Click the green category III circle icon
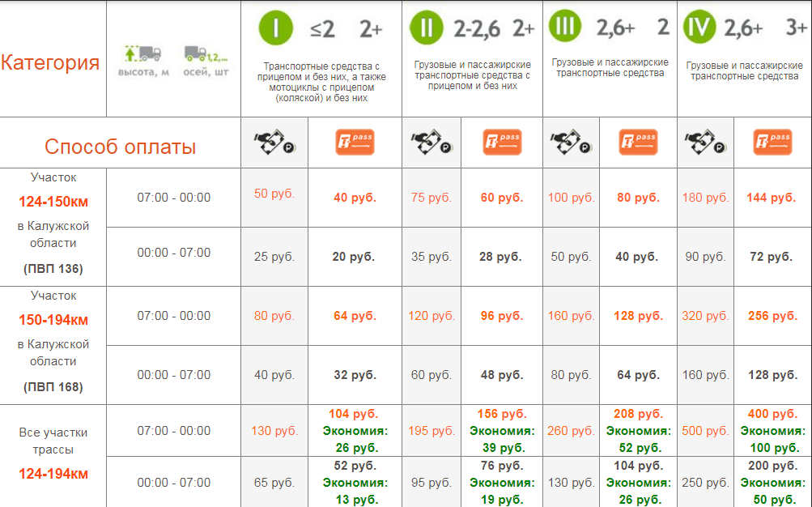The height and width of the screenshot is (507, 812). (x=565, y=26)
